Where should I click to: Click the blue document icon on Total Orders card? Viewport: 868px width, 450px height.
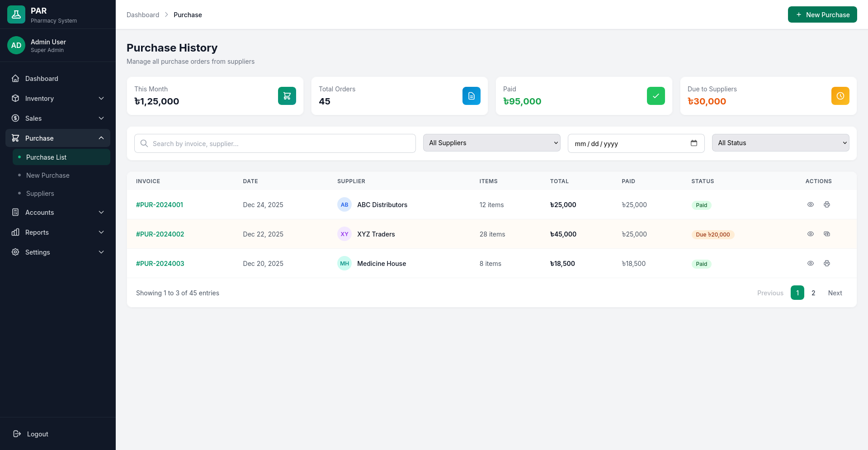(x=471, y=96)
